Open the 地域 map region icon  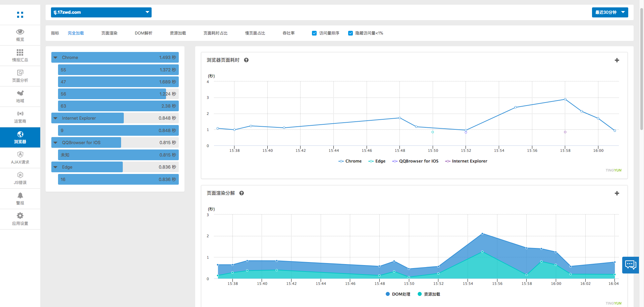point(20,93)
